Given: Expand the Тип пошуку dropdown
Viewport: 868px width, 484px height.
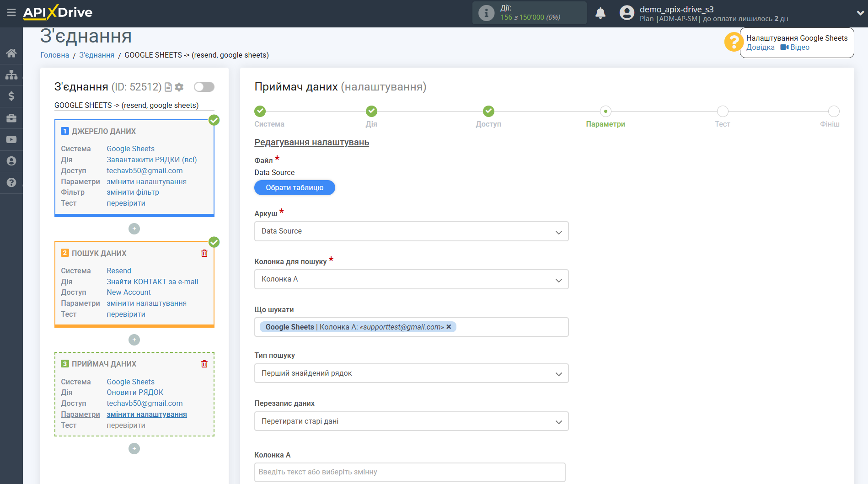Looking at the screenshot, I should 411,373.
